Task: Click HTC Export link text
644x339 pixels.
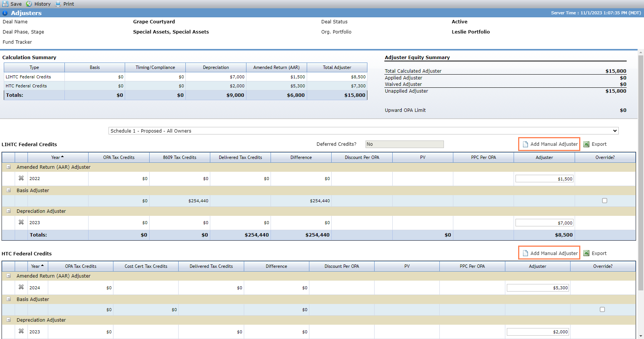Action: pyautogui.click(x=599, y=253)
